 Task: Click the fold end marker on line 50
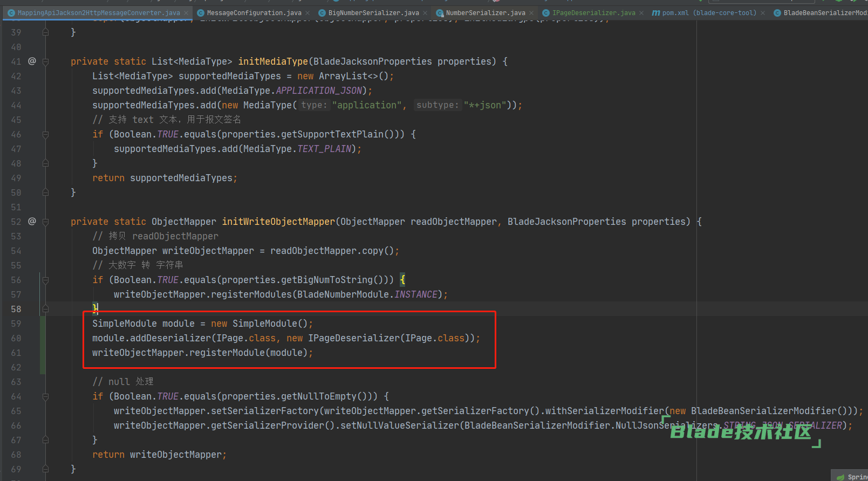click(46, 193)
